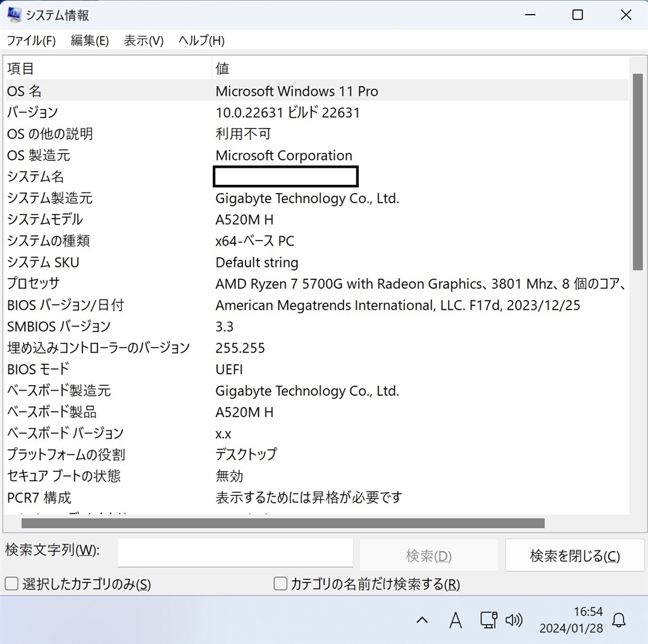Screen dimensions: 648x644
Task: Click the vertical scrollbar thumb of the list
Action: coord(638,172)
